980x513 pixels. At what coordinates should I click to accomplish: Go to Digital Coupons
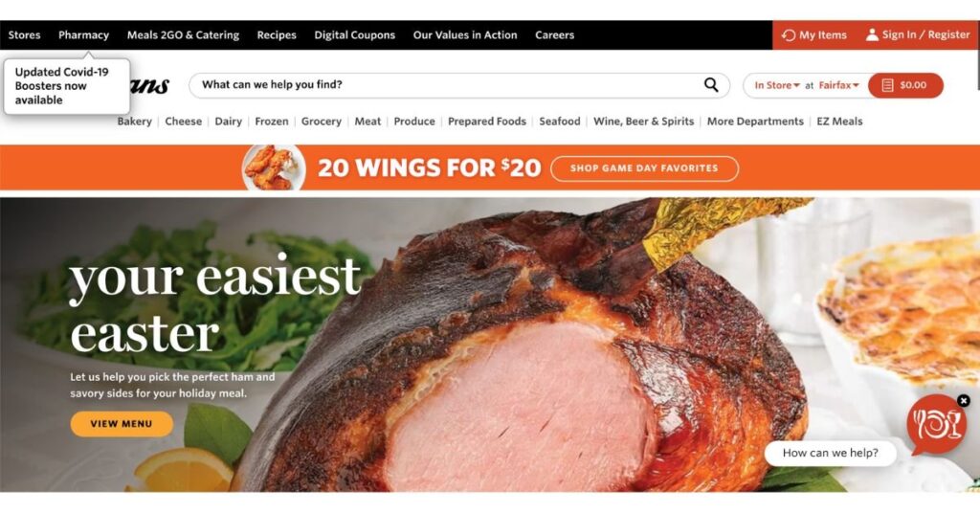(354, 35)
